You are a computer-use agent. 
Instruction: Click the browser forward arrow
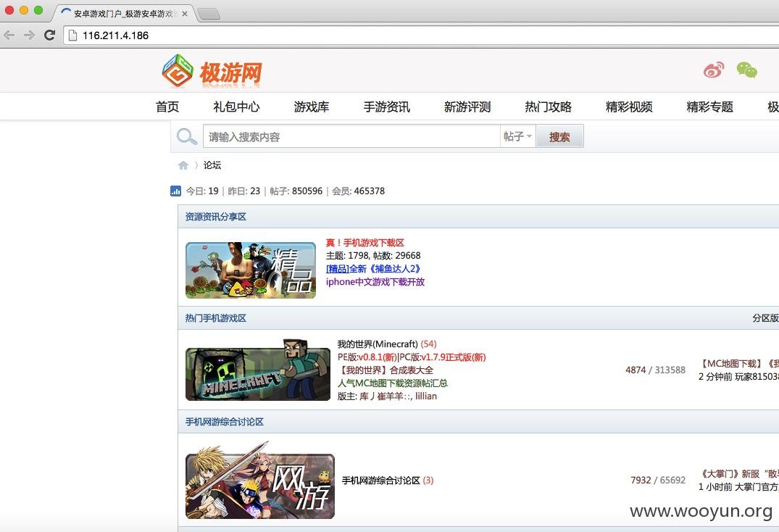click(x=29, y=36)
